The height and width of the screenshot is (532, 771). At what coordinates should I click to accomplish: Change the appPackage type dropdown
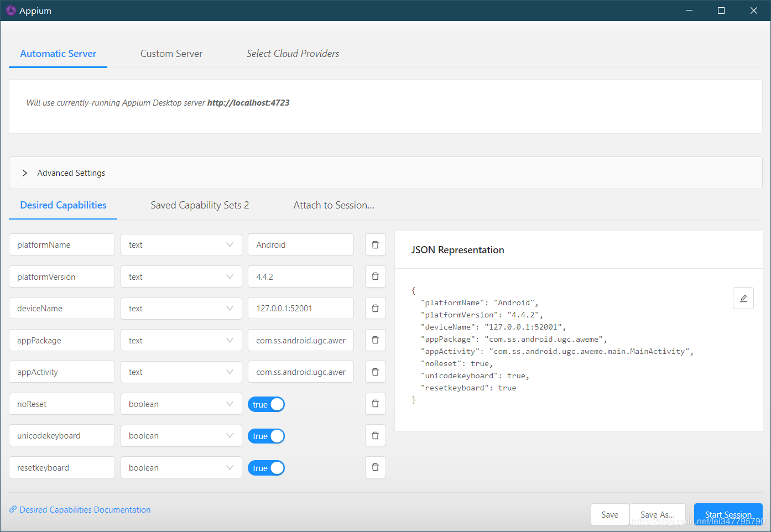pos(181,340)
